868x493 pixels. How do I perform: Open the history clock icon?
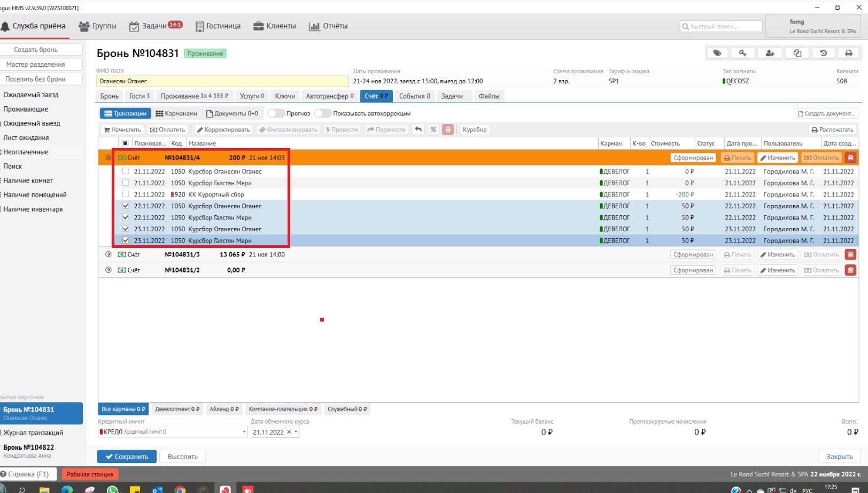pyautogui.click(x=823, y=53)
